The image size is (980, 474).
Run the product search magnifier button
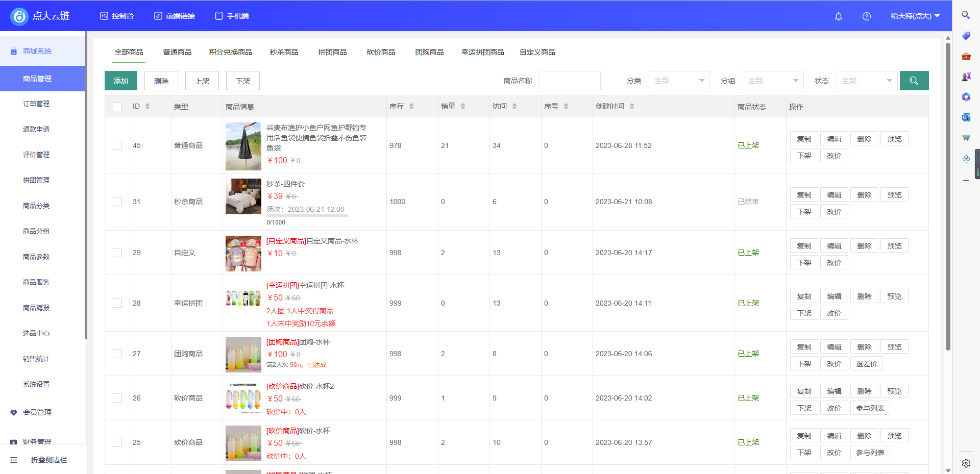click(914, 80)
